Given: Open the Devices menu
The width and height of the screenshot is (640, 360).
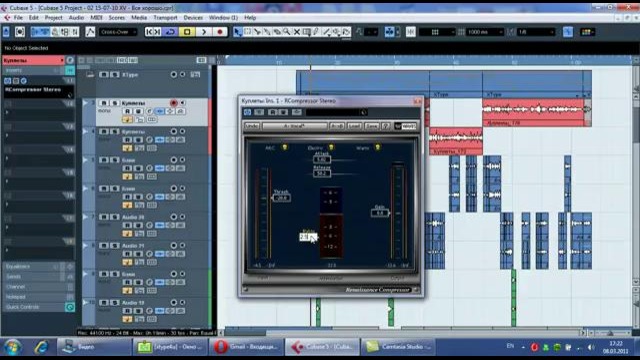Looking at the screenshot, I should (193, 18).
